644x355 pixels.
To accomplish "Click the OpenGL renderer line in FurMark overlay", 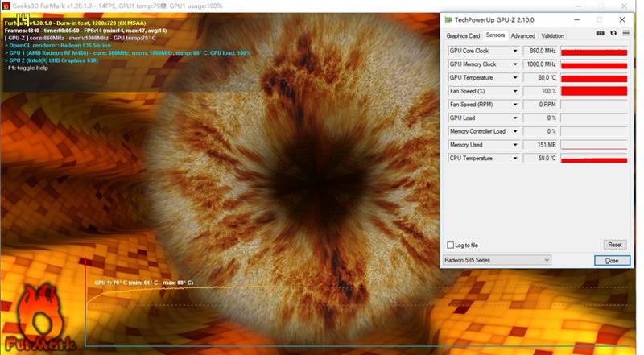I will click(x=57, y=46).
